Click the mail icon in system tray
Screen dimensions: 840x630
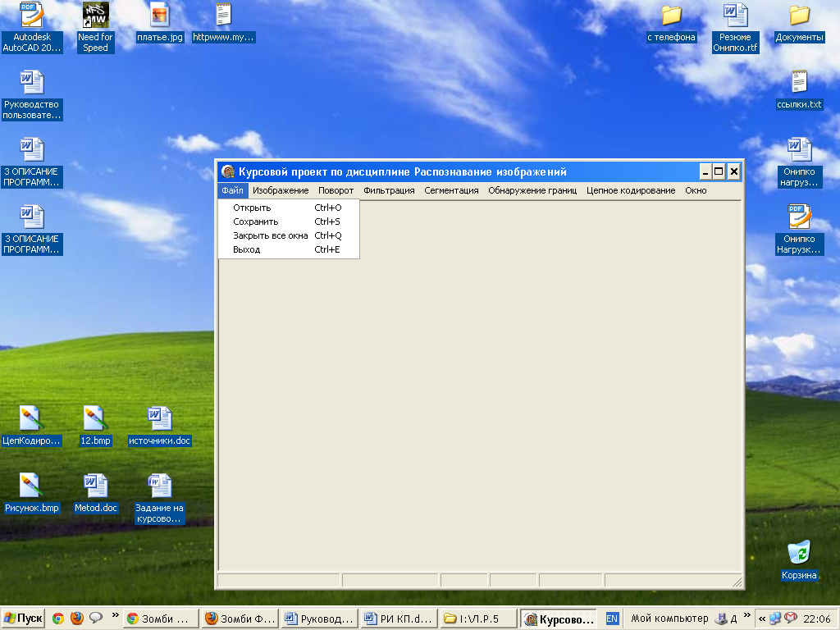coord(791,619)
